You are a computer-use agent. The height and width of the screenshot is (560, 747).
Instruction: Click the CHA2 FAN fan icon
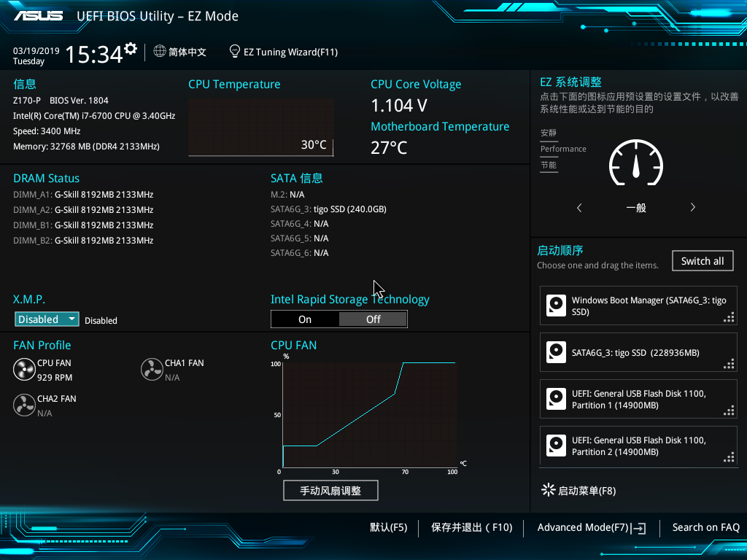point(24,405)
